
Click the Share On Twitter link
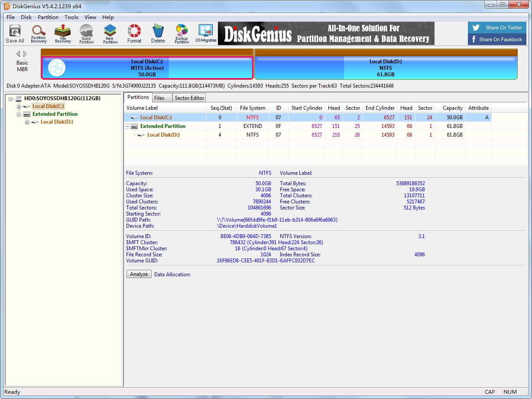click(x=497, y=28)
